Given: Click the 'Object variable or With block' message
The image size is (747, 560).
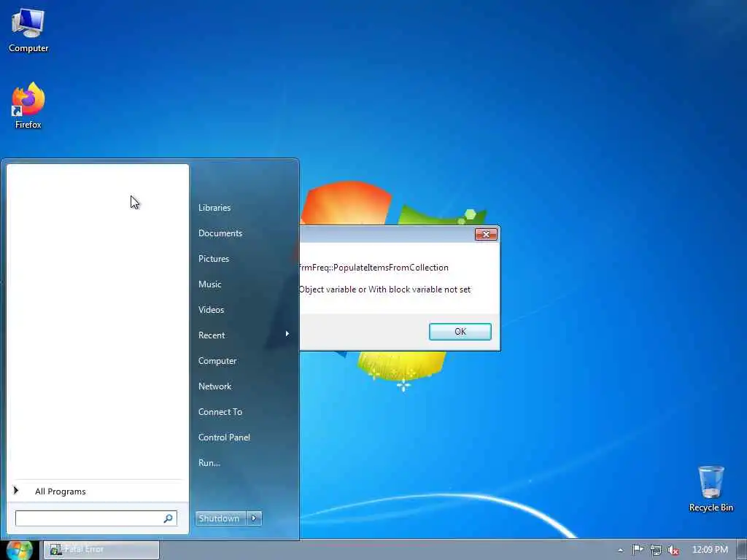Looking at the screenshot, I should (385, 289).
